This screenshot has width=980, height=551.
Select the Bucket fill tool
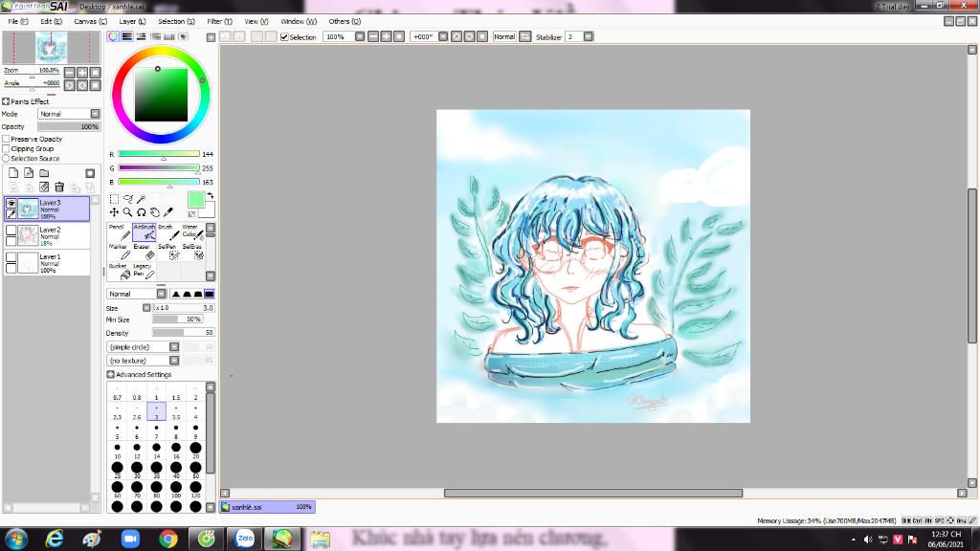coord(119,271)
